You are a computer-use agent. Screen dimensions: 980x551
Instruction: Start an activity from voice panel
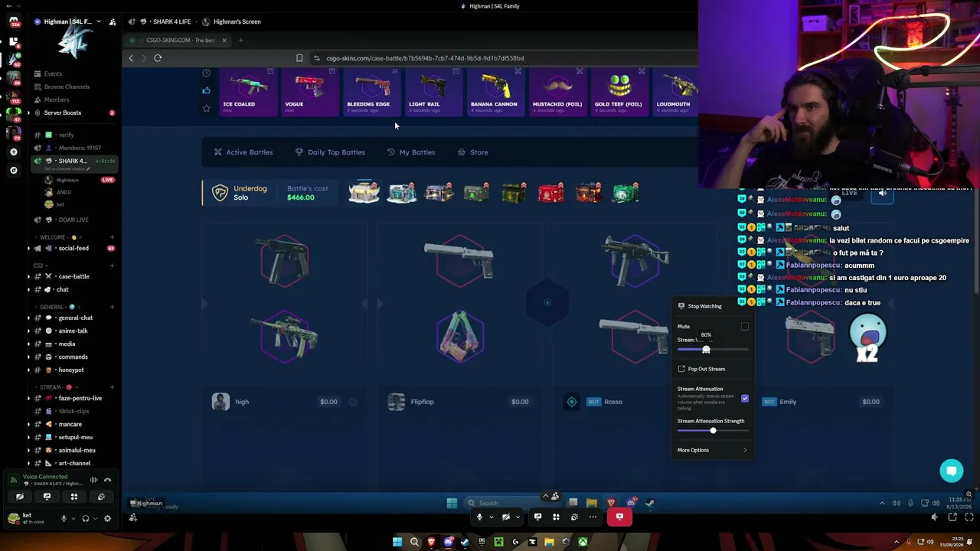(74, 497)
